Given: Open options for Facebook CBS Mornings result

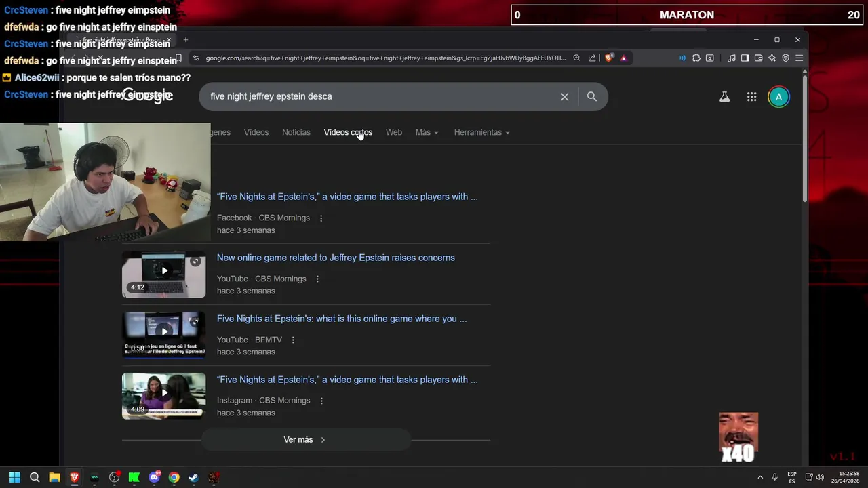Looking at the screenshot, I should point(321,218).
